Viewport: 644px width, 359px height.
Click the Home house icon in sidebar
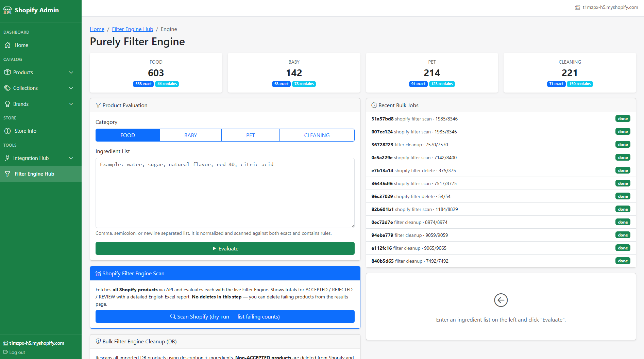point(7,45)
